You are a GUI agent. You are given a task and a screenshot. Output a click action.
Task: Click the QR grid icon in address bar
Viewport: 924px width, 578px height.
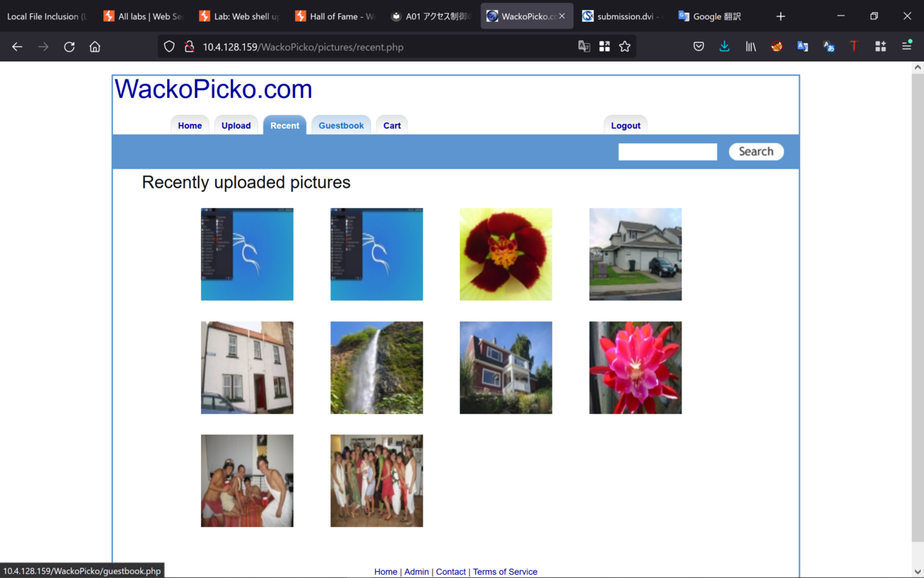pos(604,47)
